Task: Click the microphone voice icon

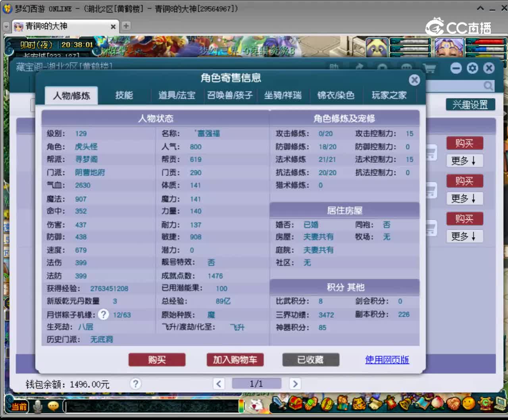Action: (x=38, y=406)
